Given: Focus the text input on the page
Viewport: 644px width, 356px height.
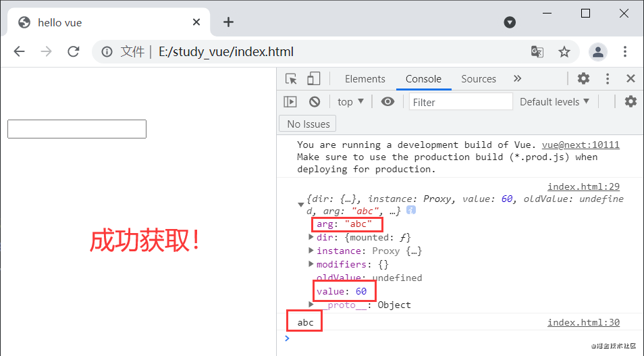Looking at the screenshot, I should click(77, 129).
